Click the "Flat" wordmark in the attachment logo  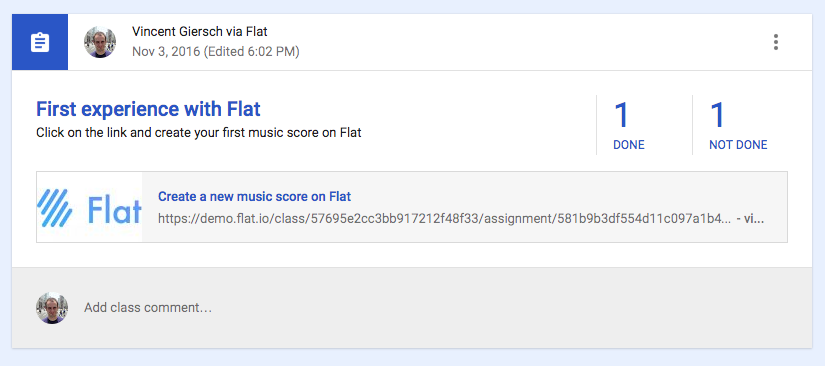tap(114, 210)
